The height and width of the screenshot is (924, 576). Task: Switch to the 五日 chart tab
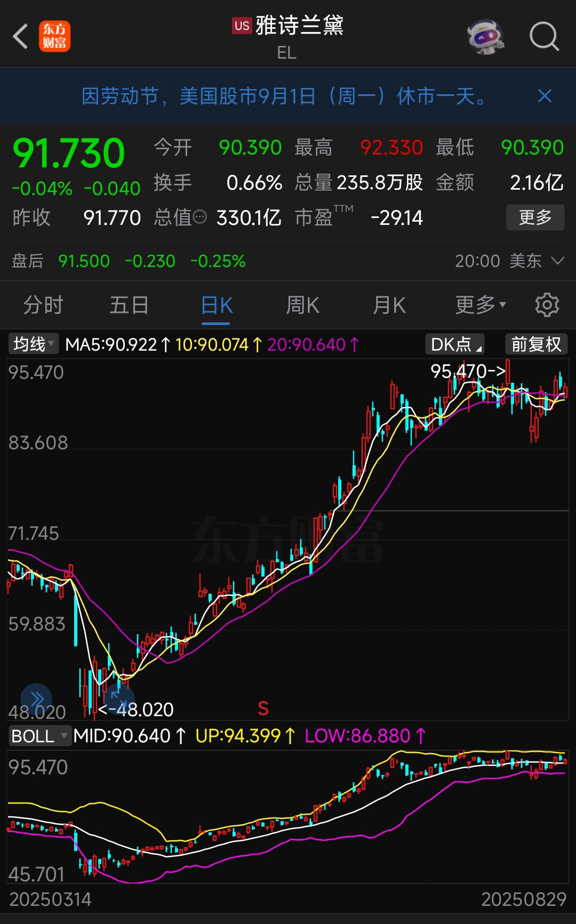tap(129, 305)
